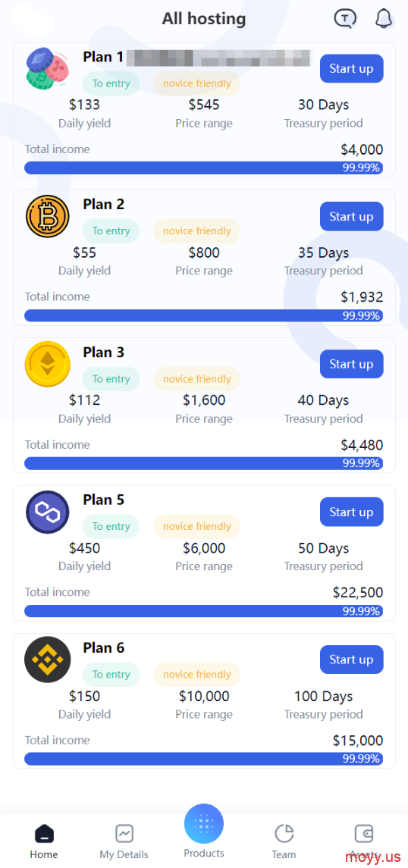Start up Plan 3
408x868 pixels.
(x=352, y=364)
